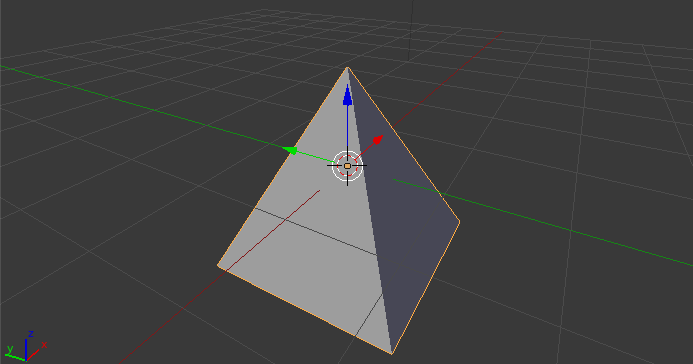The width and height of the screenshot is (693, 364).
Task: Click the pyramid's apex vertex
Action: click(x=347, y=68)
